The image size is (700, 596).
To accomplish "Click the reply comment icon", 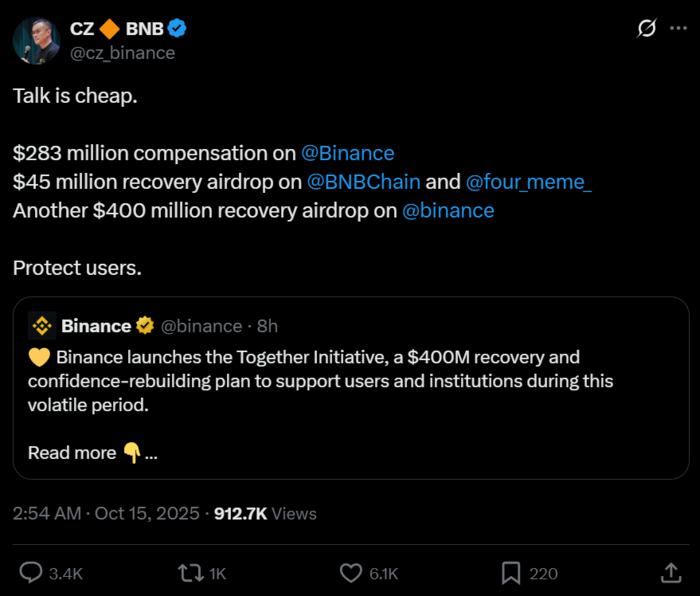I will click(x=31, y=573).
